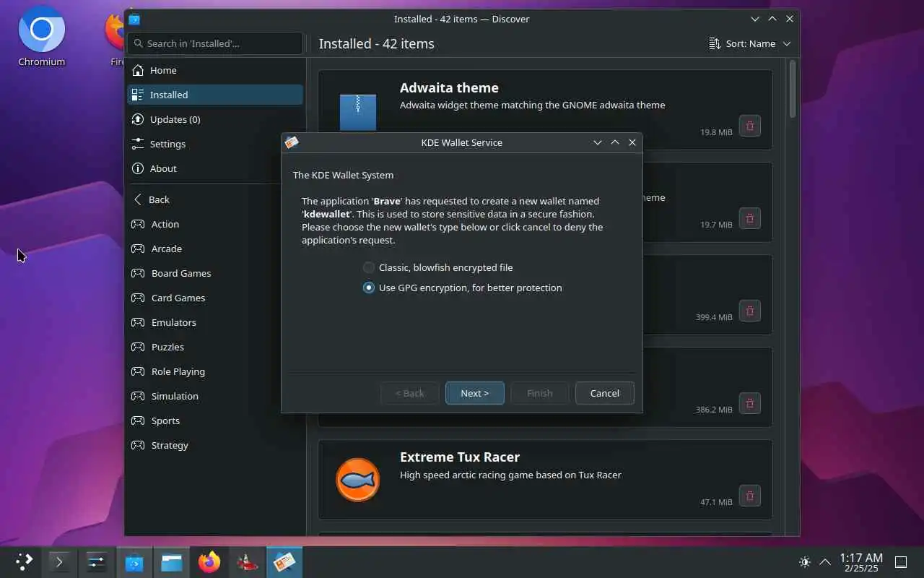Open Firefox from taskbar

click(x=209, y=561)
